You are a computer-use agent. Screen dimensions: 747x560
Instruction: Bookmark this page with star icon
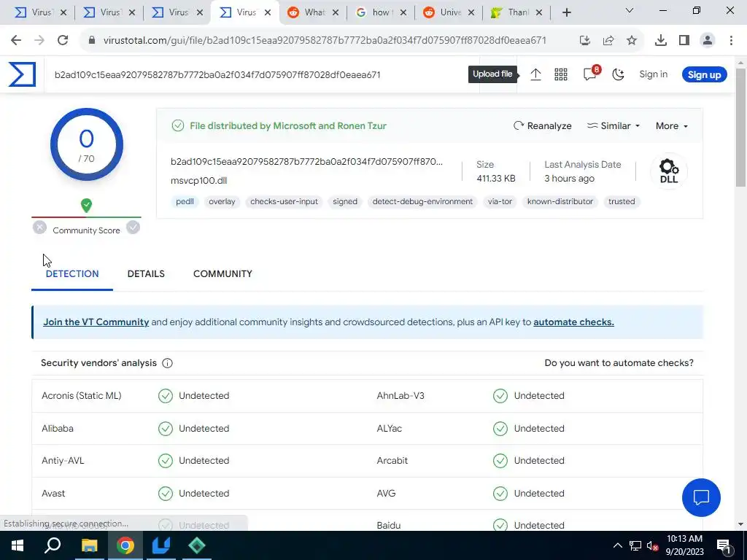(632, 41)
